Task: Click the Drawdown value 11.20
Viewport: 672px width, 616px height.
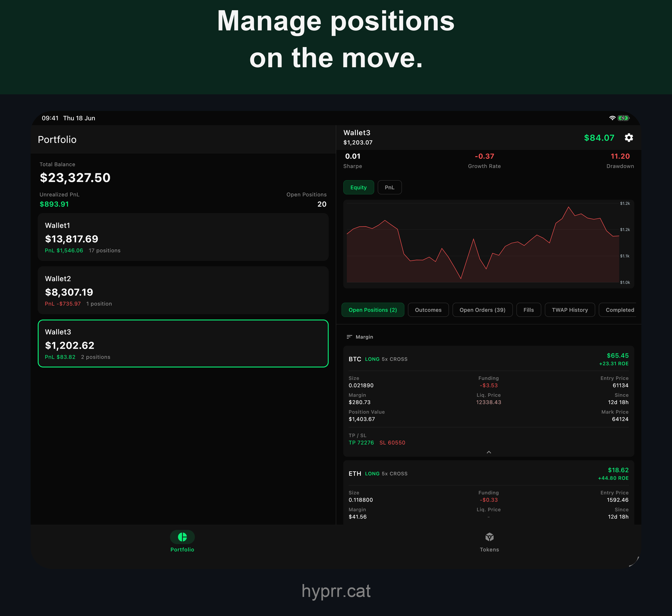Action: [620, 156]
